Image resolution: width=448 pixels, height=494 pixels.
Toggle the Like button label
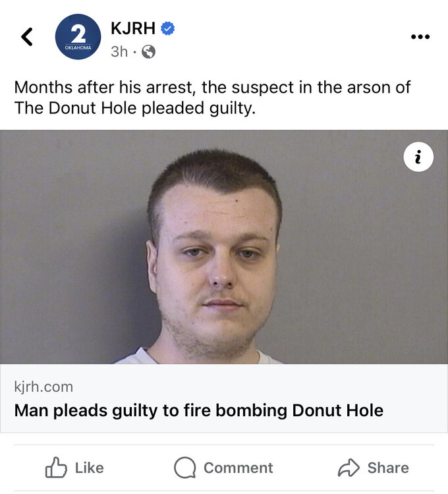pos(89,468)
